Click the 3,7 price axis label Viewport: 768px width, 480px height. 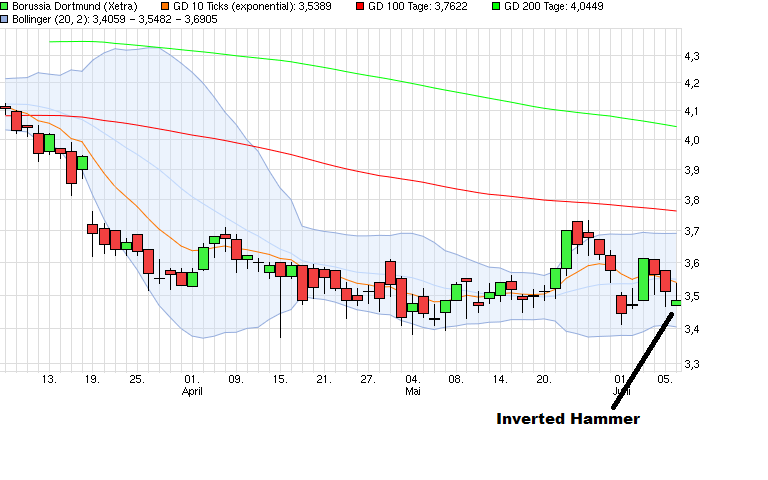692,232
